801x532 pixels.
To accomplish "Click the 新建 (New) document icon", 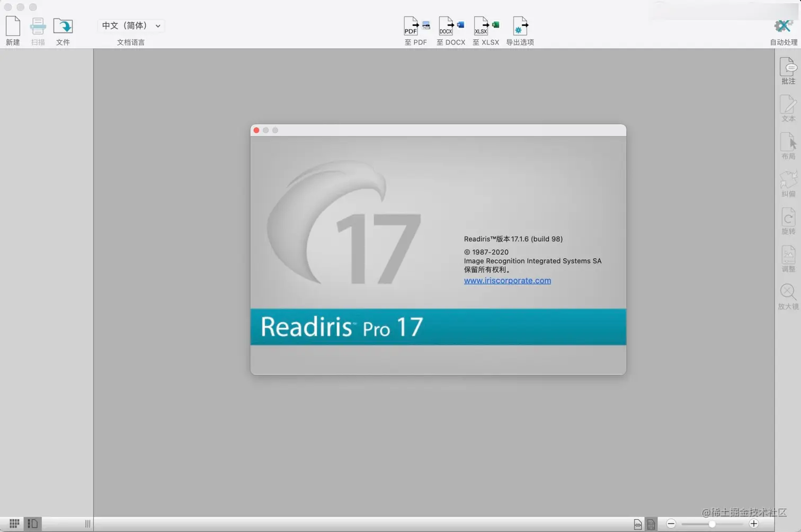I will click(x=13, y=26).
